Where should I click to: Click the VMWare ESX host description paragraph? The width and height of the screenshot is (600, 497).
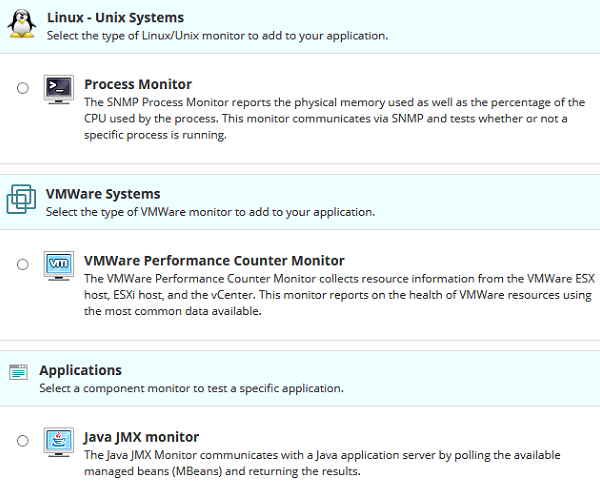coord(338,294)
